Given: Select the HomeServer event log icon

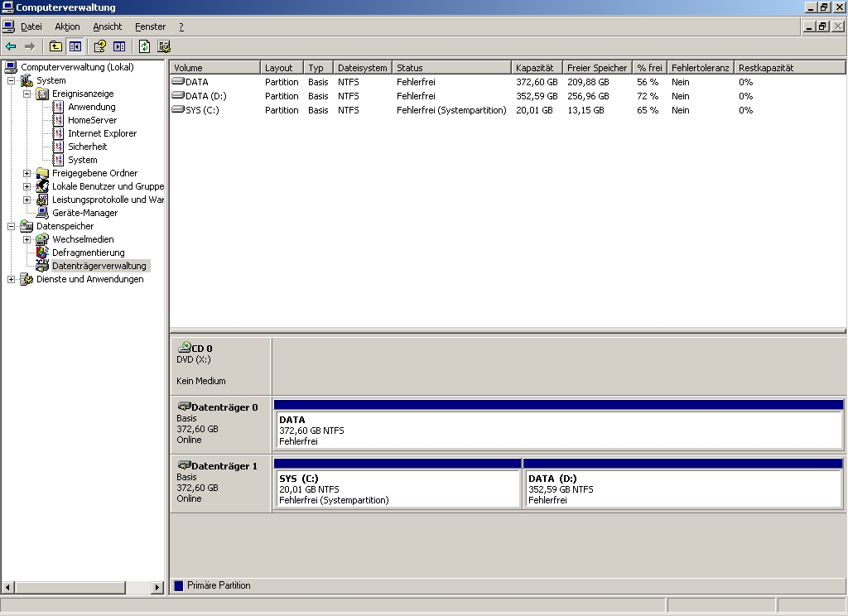Looking at the screenshot, I should tap(58, 121).
